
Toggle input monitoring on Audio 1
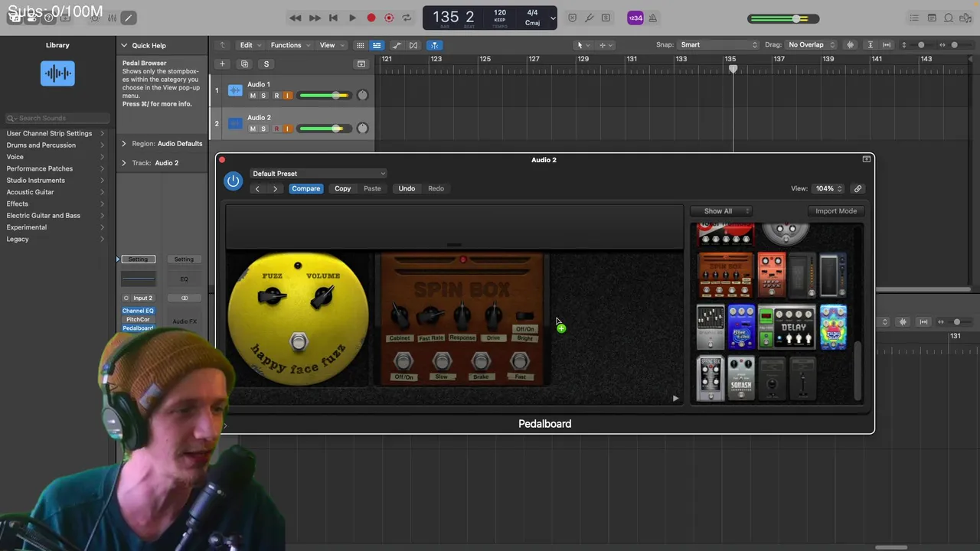pos(287,96)
